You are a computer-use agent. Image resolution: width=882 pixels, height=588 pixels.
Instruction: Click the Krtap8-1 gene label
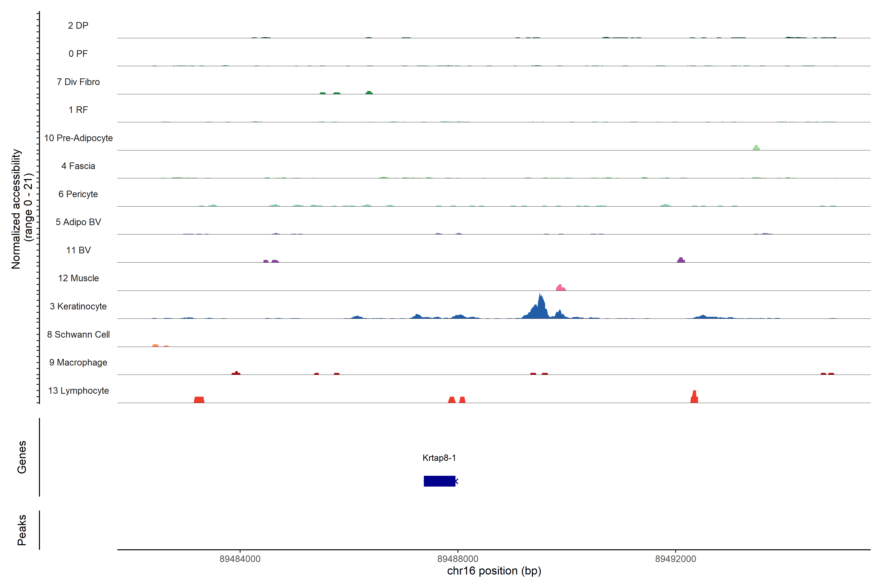click(x=439, y=457)
